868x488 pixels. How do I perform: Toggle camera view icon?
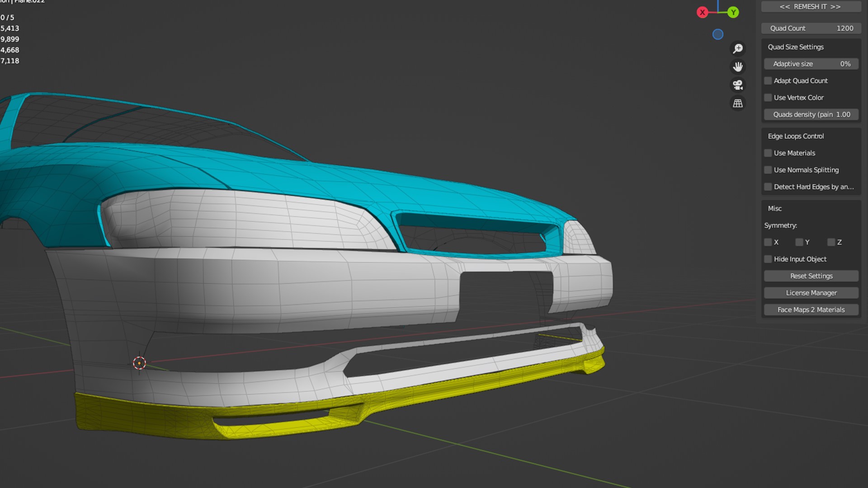[x=738, y=85]
